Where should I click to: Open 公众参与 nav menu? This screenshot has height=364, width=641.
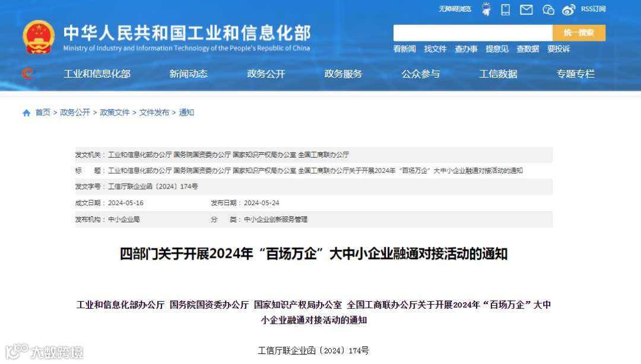click(x=421, y=74)
